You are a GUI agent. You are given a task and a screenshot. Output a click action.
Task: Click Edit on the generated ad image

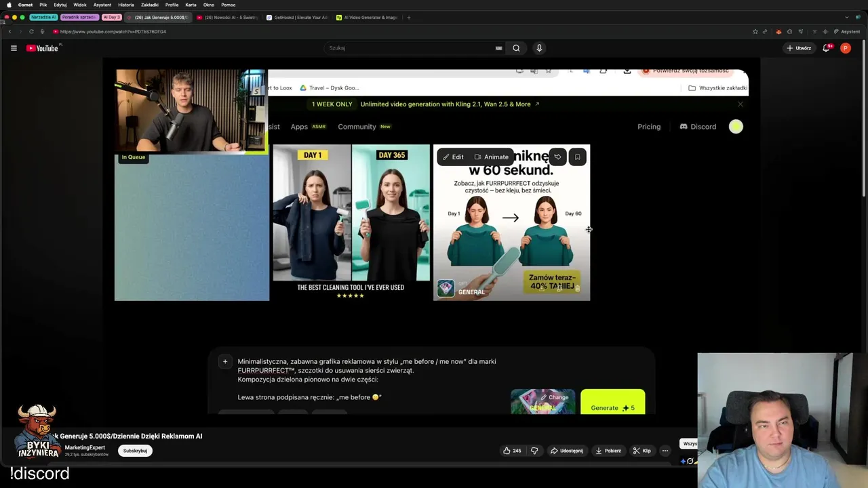pos(454,157)
